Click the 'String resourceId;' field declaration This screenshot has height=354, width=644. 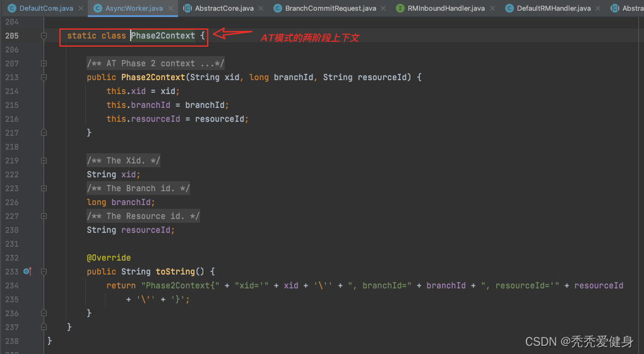(131, 230)
